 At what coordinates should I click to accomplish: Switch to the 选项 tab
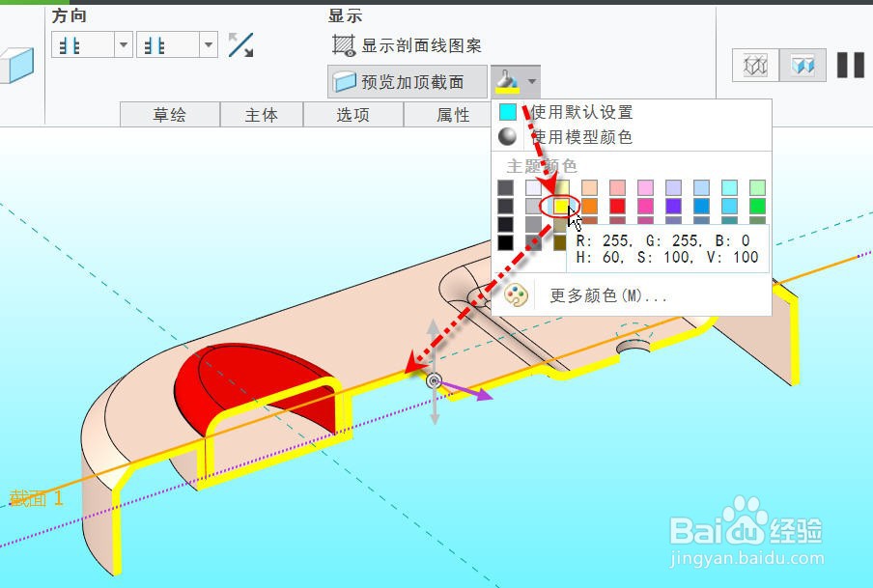(354, 114)
